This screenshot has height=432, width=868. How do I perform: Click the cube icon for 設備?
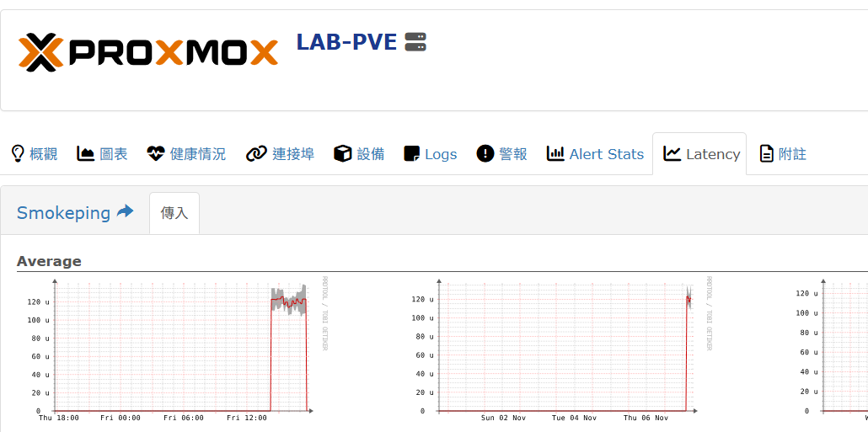342,153
